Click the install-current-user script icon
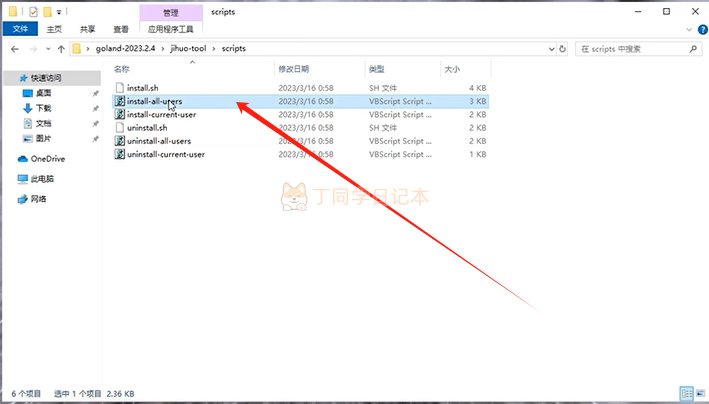 pyautogui.click(x=120, y=115)
